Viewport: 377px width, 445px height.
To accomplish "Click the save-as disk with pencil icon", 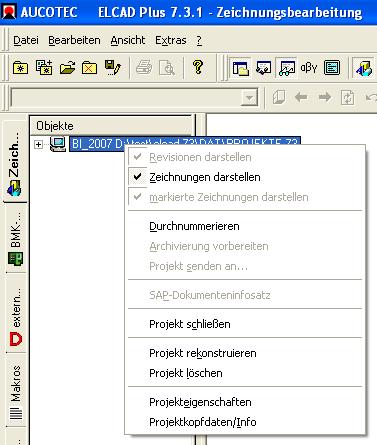I will 113,68.
